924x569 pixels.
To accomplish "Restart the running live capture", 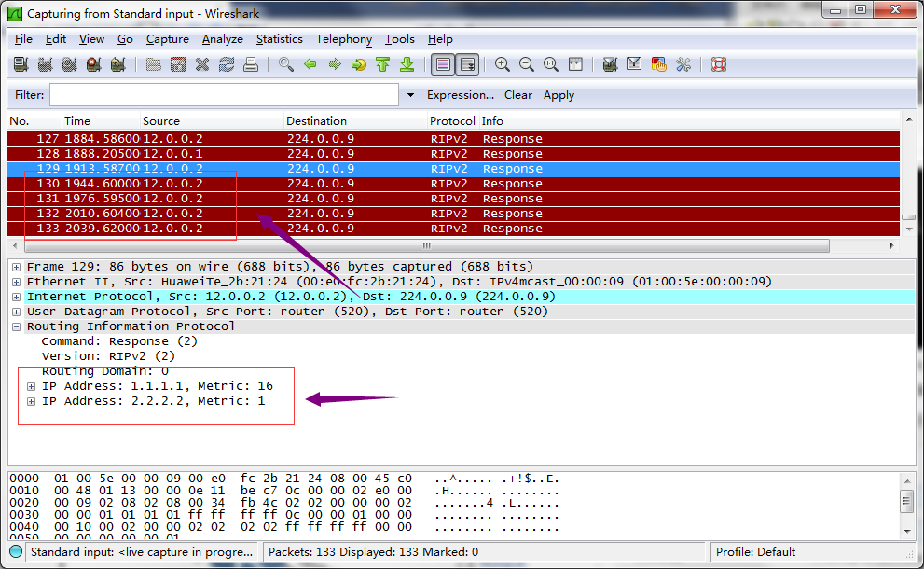I will 117,64.
